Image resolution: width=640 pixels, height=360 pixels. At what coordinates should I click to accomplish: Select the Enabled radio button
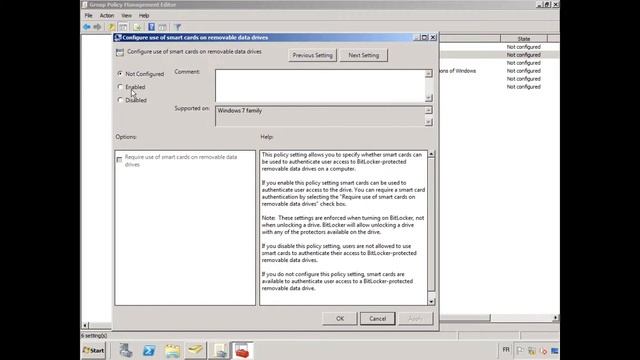[x=120, y=87]
